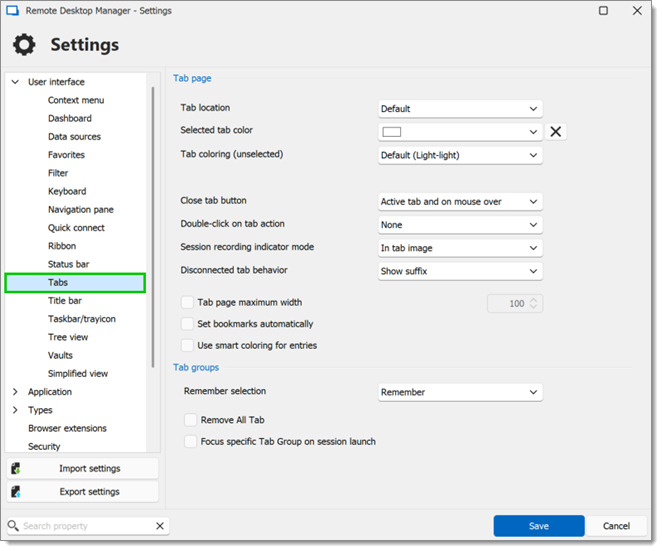Open the Close tab button dropdown
This screenshot has height=551, width=662.
click(x=460, y=202)
